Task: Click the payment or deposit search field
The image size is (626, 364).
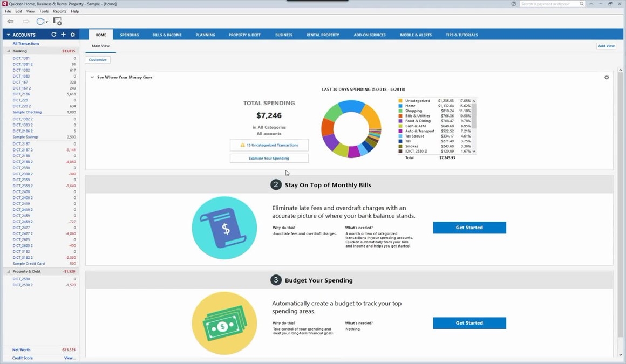Action: 549,4
